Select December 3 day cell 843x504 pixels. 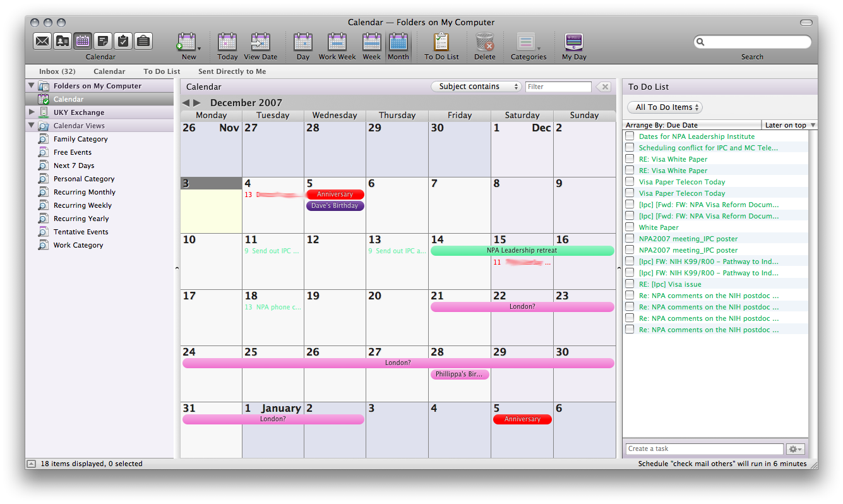[x=211, y=205]
